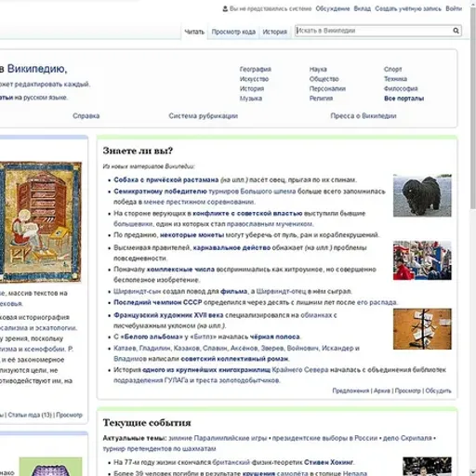Image resolution: width=476 pixels, height=476 pixels.
Task: Open the black shaggy dog thumbnail
Action: point(422,195)
